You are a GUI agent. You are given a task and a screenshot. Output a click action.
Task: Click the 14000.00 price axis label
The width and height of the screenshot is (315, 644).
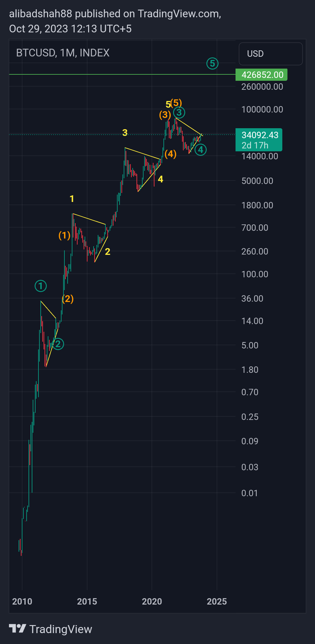pyautogui.click(x=260, y=156)
